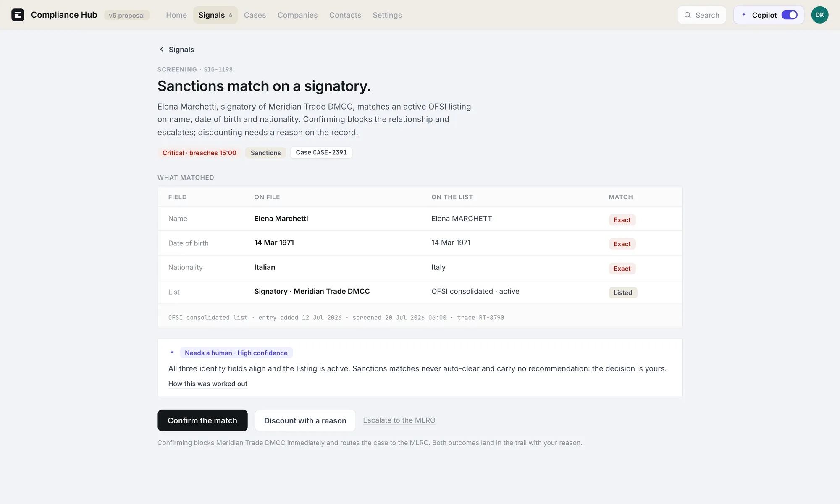
Task: Click the Listed badge in List row
Action: pos(623,293)
